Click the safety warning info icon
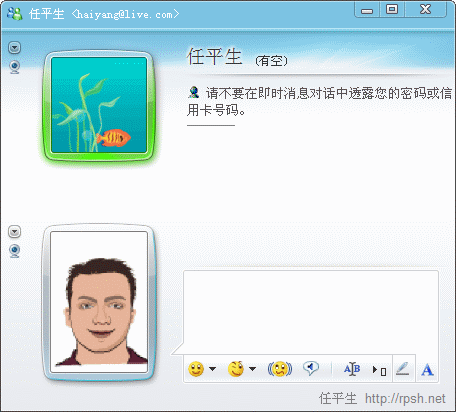This screenshot has width=456, height=412. pyautogui.click(x=193, y=92)
